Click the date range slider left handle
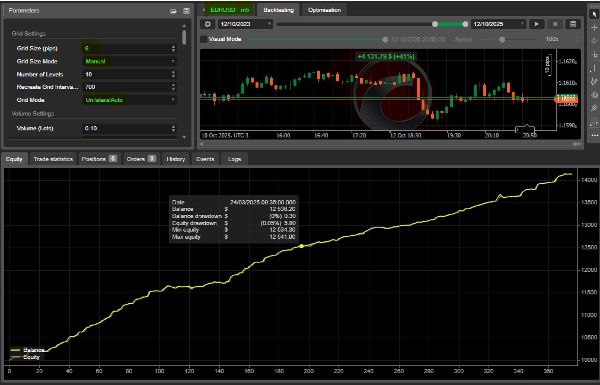600x385 pixels. point(435,24)
